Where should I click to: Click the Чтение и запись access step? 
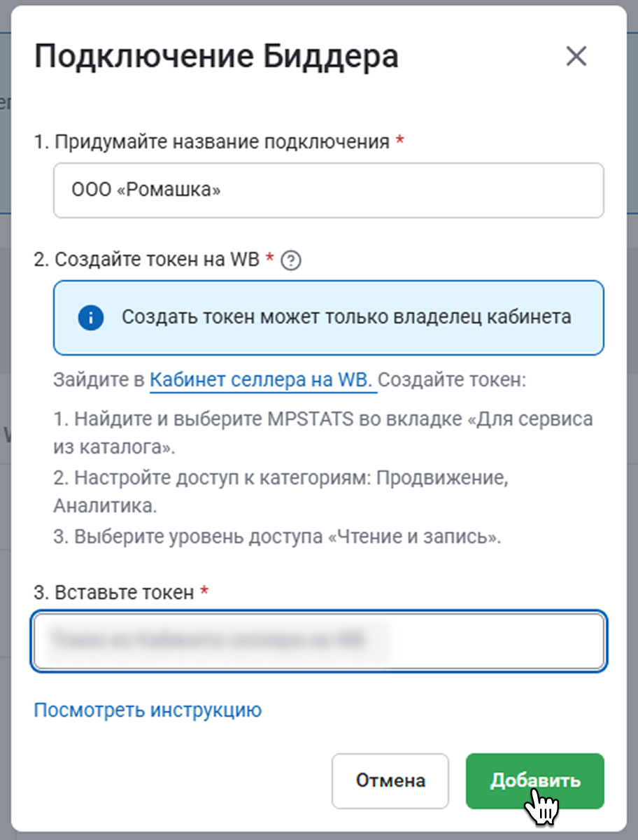pyautogui.click(x=278, y=538)
